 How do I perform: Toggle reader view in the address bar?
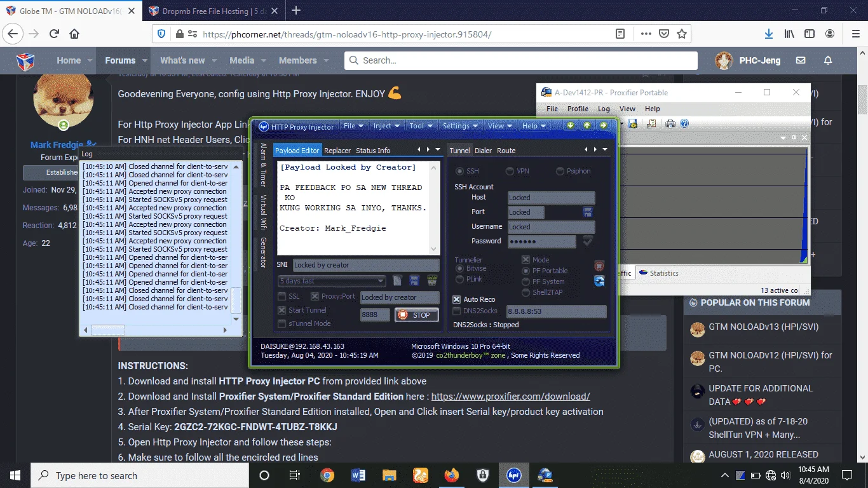click(620, 34)
